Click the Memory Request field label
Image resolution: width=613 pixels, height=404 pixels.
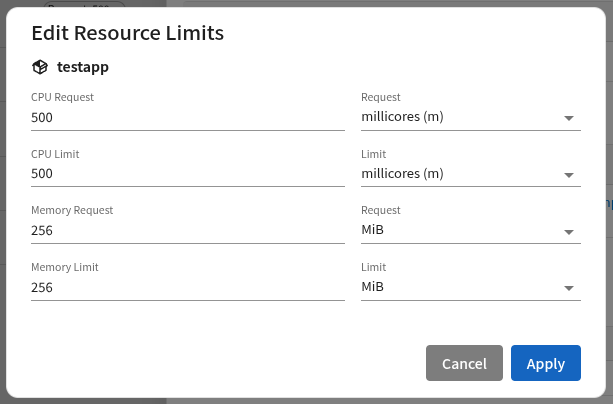(72, 211)
